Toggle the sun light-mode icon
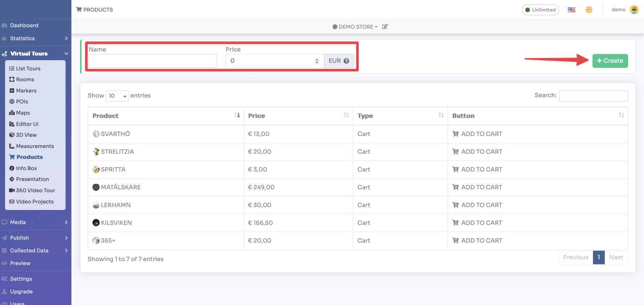 coord(589,10)
